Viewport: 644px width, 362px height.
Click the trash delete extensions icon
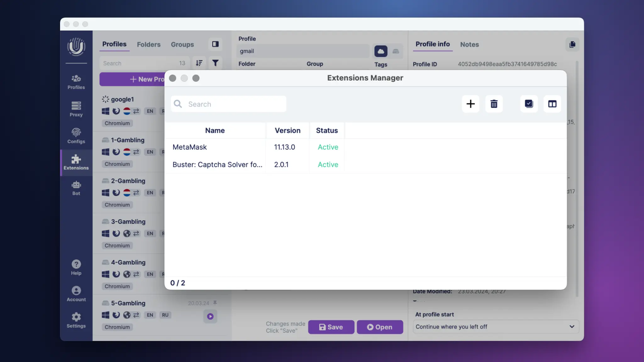pyautogui.click(x=494, y=104)
